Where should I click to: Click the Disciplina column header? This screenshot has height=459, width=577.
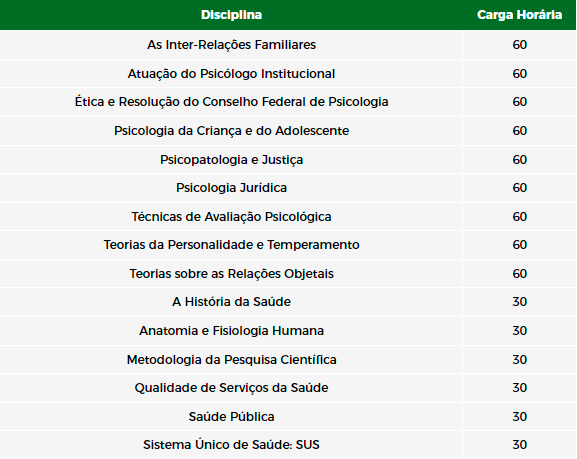pyautogui.click(x=231, y=15)
